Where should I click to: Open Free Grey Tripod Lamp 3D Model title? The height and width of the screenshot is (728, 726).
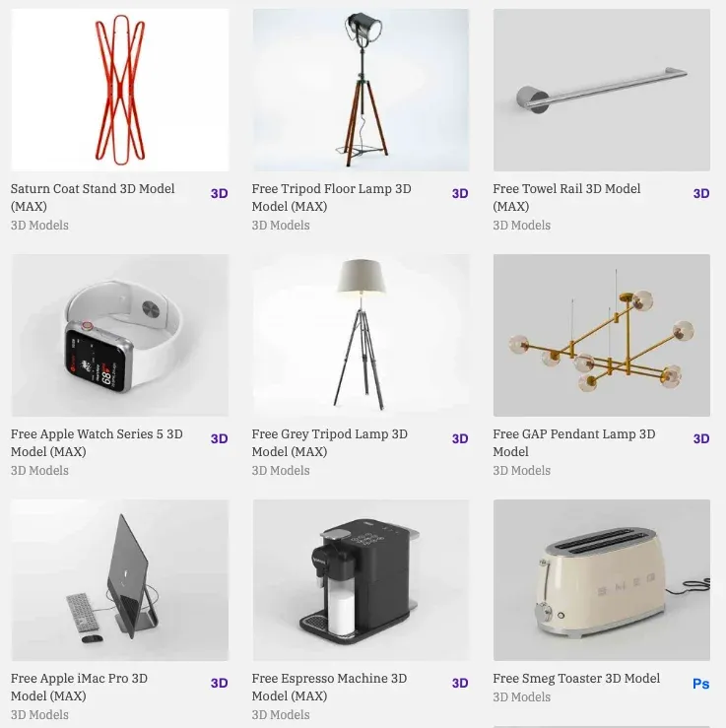pyautogui.click(x=330, y=442)
